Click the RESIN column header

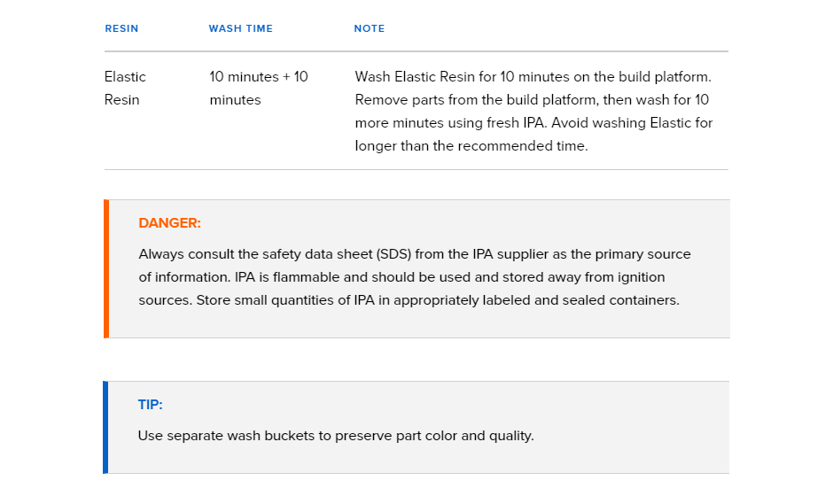[x=121, y=28]
